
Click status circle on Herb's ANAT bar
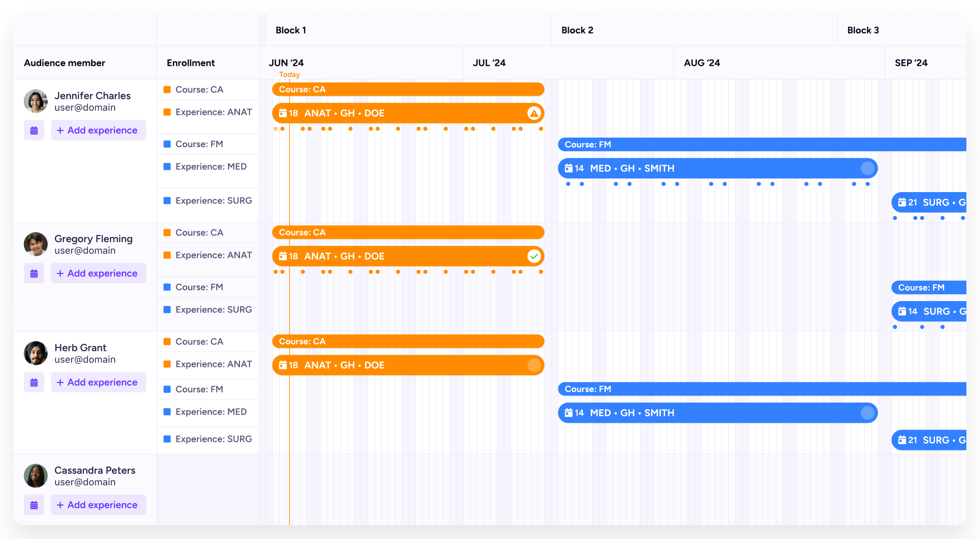click(x=534, y=366)
